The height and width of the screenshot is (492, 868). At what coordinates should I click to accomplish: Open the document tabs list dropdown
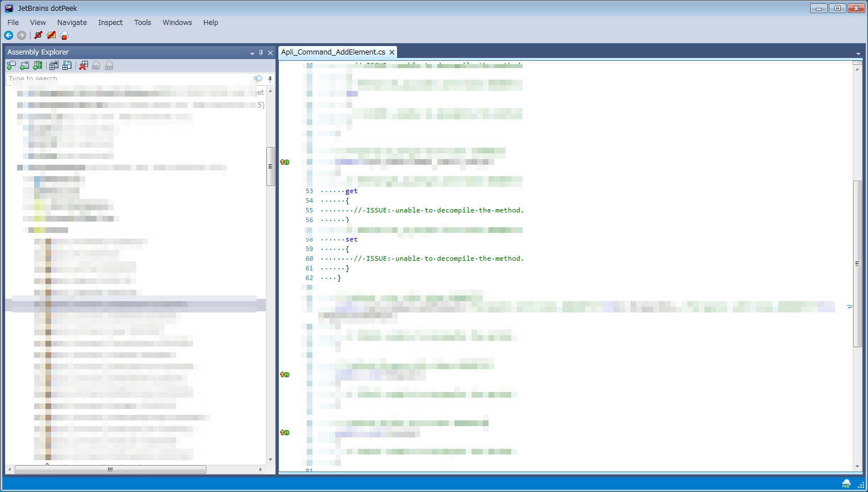point(858,53)
